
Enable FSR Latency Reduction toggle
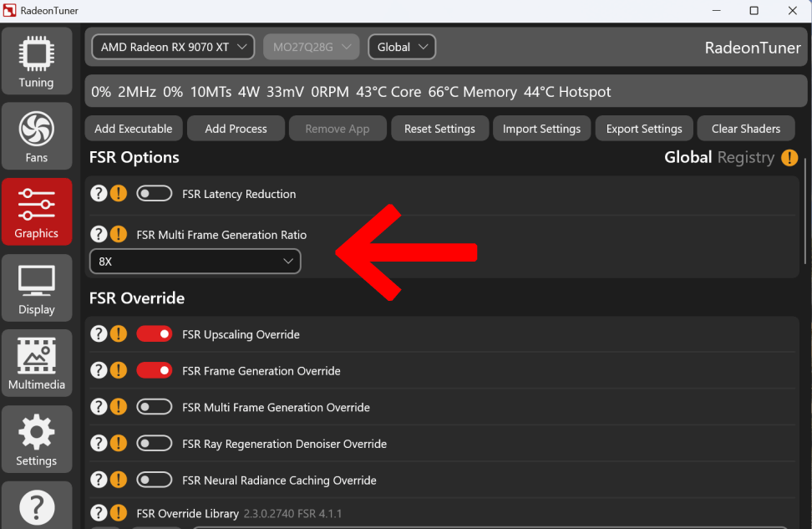tap(155, 194)
